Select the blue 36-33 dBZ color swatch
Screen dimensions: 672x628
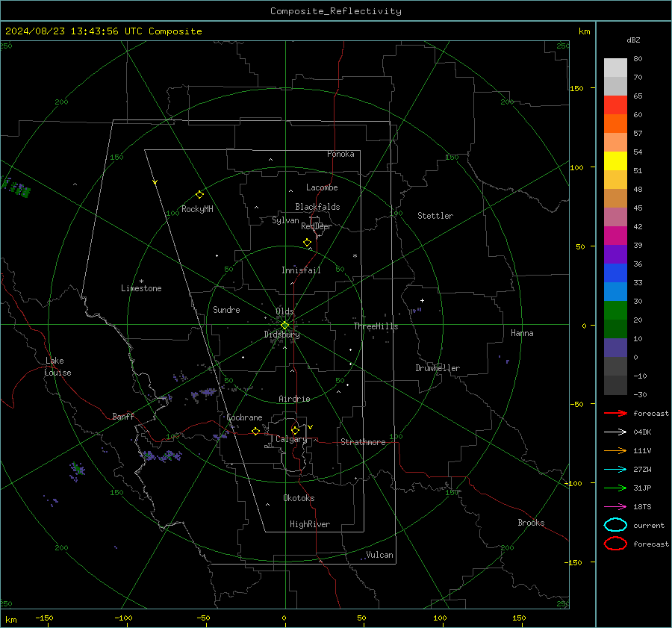pyautogui.click(x=615, y=273)
